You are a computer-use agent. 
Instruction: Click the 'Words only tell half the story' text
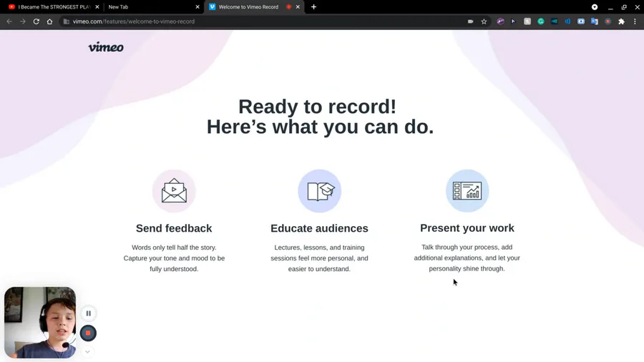click(x=174, y=258)
